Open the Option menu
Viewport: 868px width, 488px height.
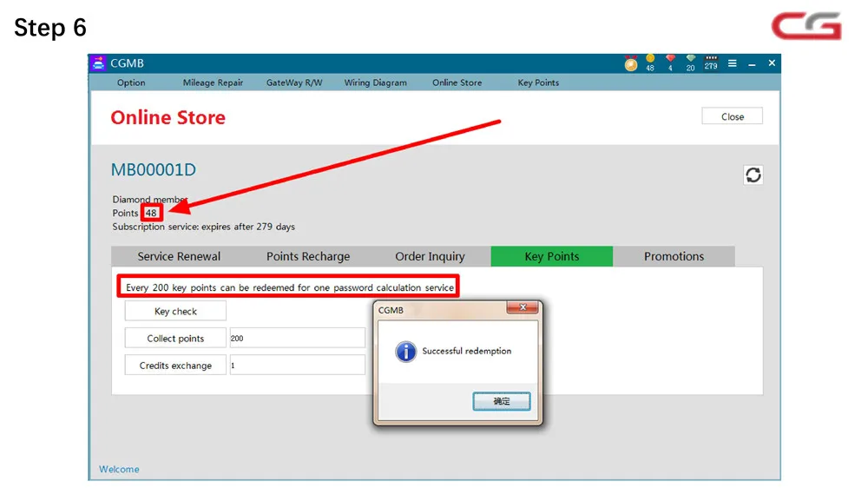pos(131,82)
